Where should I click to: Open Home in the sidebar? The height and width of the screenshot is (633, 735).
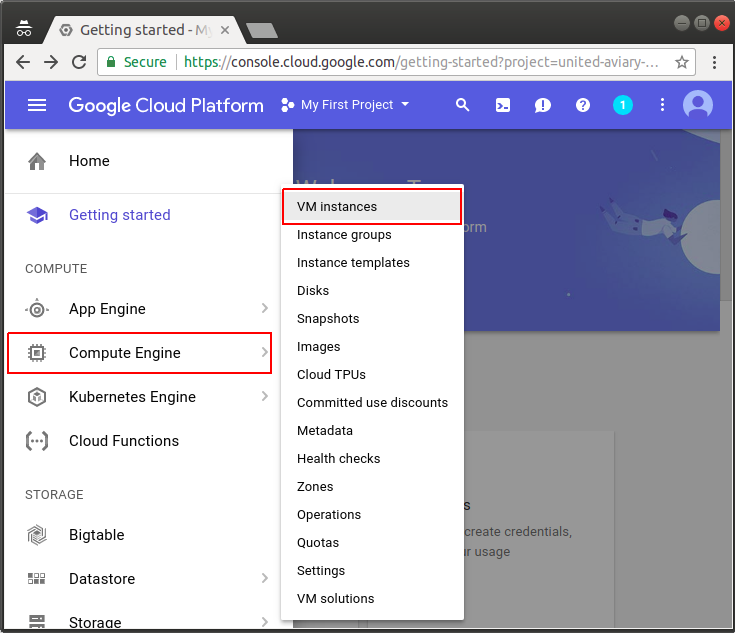point(89,161)
